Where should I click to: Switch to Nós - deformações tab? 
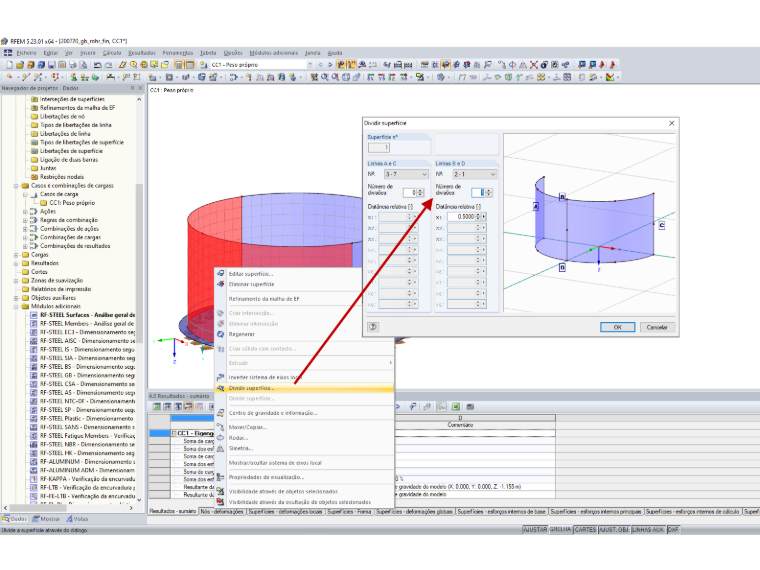222,511
